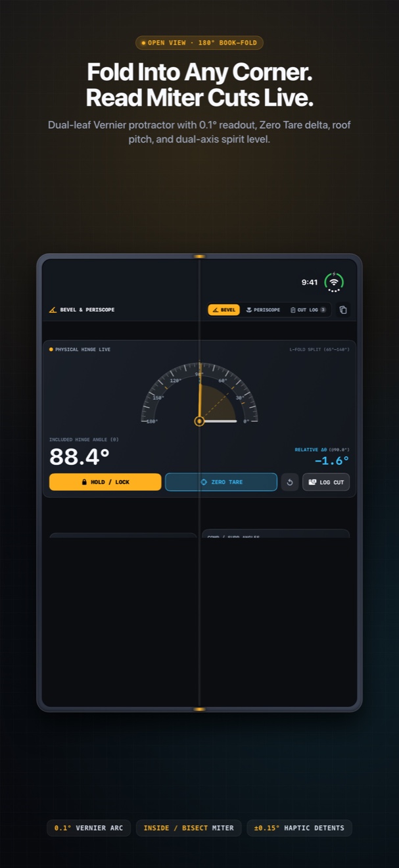
Task: Click the Open View 180° Book-Fold badge
Action: pyautogui.click(x=199, y=43)
